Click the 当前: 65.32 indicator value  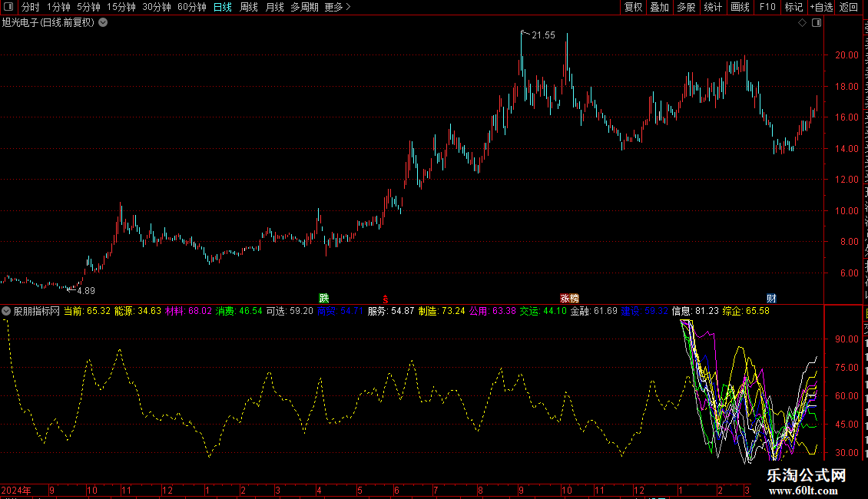point(87,311)
